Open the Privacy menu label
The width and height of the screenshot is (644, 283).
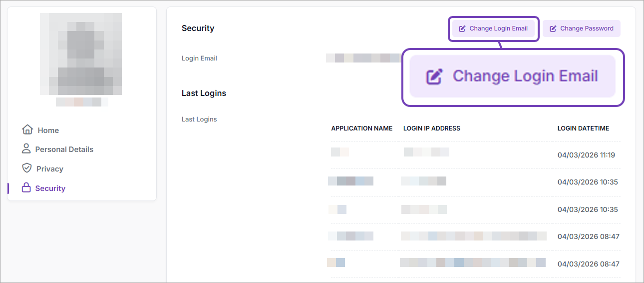(x=50, y=169)
